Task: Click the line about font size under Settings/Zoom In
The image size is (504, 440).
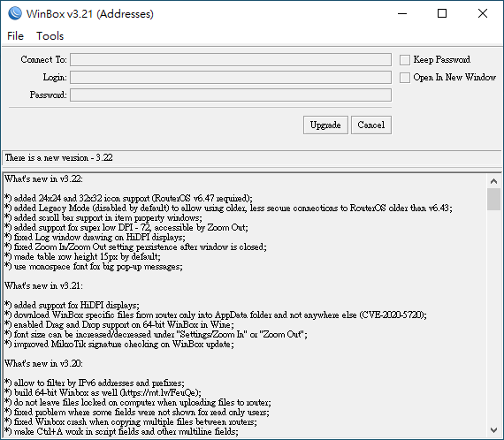Action: [x=156, y=334]
